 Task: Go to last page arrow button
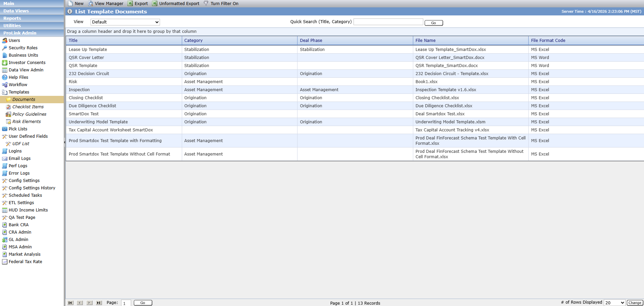(x=99, y=303)
